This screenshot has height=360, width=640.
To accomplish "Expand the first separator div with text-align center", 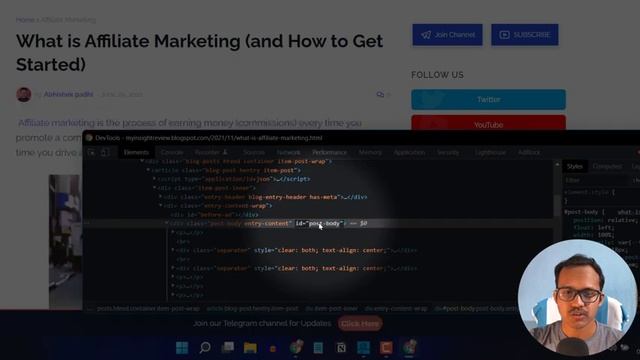I will (x=173, y=250).
